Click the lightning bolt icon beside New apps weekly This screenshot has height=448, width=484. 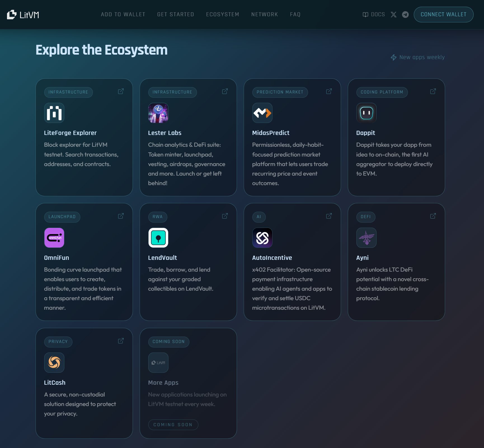tap(394, 57)
